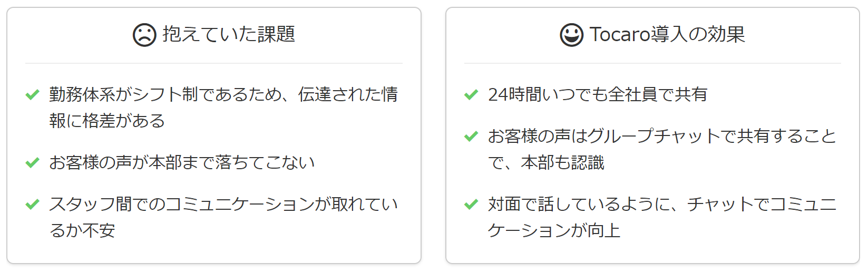
Task: Select the Tocaro導入の効果 heading
Action: [667, 34]
